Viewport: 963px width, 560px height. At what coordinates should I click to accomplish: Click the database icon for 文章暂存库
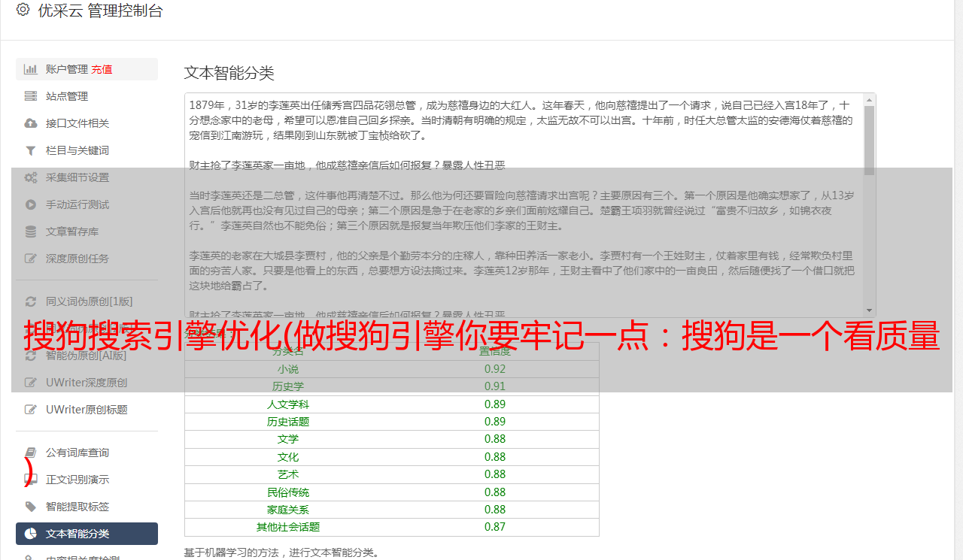point(31,232)
